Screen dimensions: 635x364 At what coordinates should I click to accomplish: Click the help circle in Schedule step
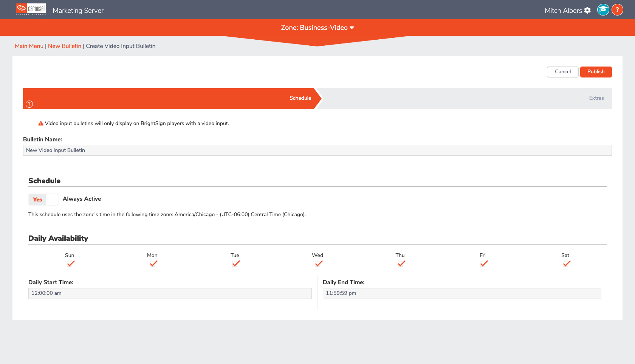coord(29,104)
